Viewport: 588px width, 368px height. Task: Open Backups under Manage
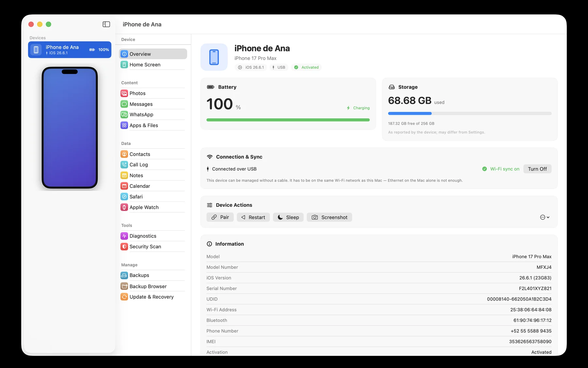tap(153, 275)
